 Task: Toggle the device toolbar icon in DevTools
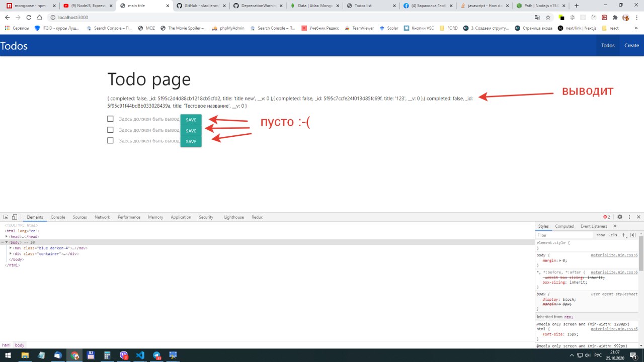[x=14, y=217]
